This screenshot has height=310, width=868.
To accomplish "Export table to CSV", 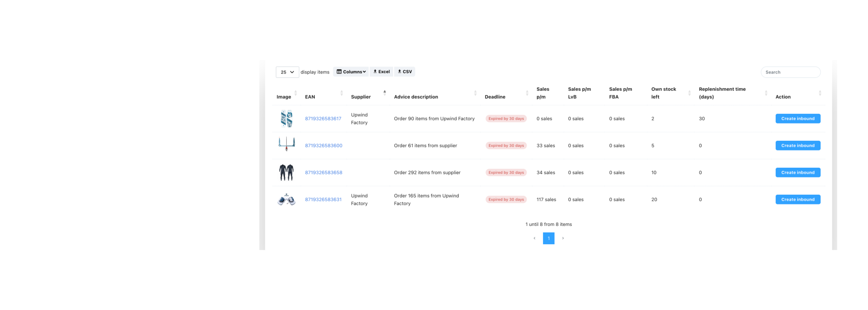I will pyautogui.click(x=404, y=72).
